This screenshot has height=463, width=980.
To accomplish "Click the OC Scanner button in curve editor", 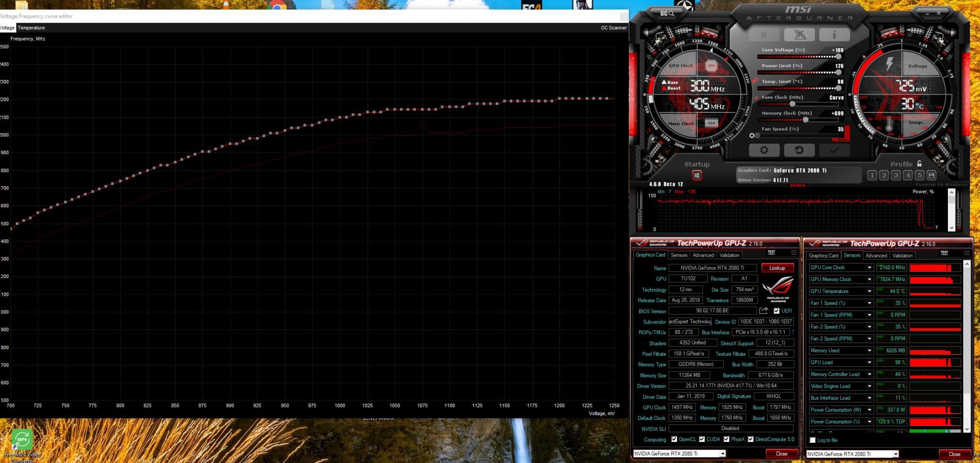I will (x=613, y=28).
